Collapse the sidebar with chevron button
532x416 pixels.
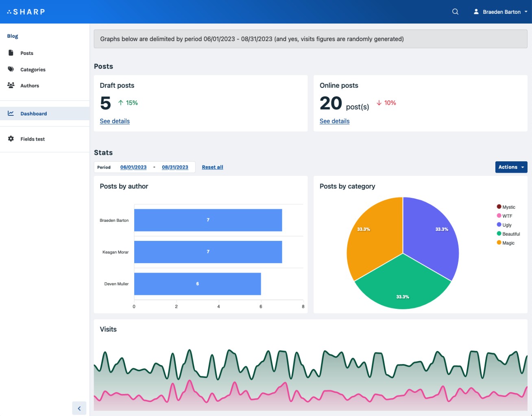(x=79, y=408)
